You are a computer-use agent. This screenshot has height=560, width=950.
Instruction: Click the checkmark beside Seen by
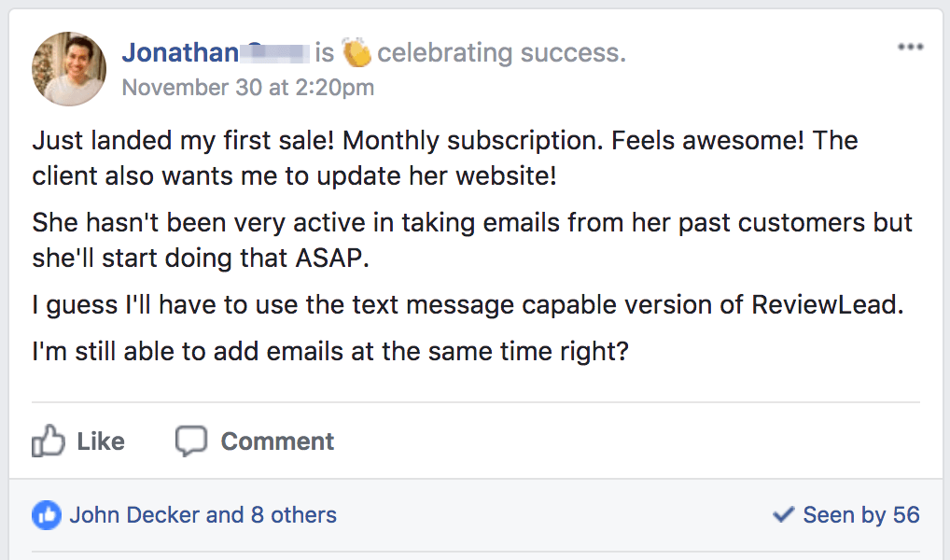pos(783,514)
